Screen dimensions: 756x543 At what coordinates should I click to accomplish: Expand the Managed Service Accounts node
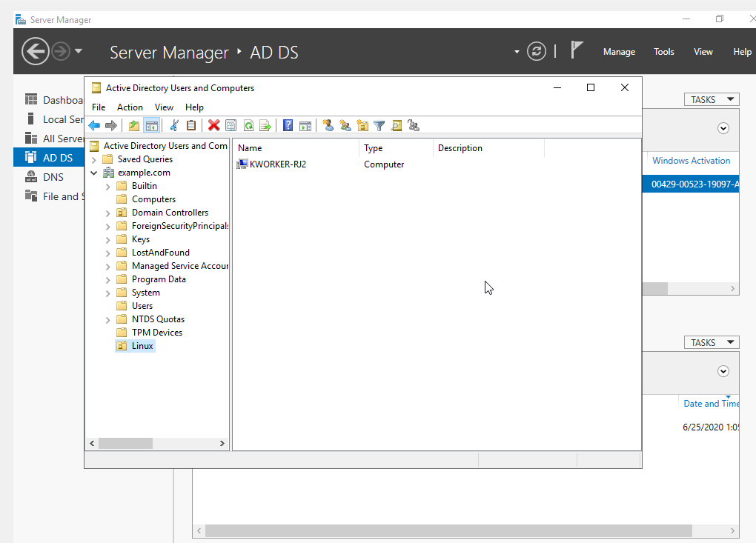pos(108,267)
